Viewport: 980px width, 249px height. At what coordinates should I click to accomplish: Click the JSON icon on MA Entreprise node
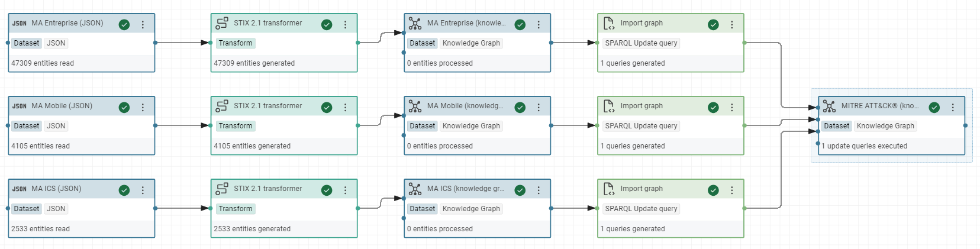[20, 24]
